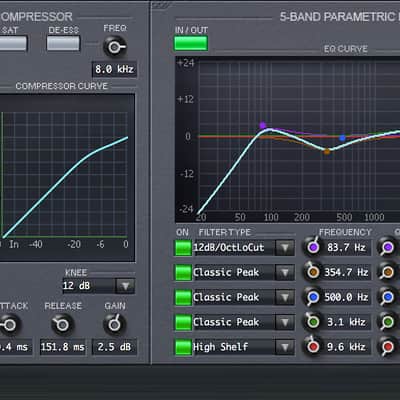Open filter type dropdown for 500.0 Hz band
This screenshot has height=400, width=400.
[285, 297]
